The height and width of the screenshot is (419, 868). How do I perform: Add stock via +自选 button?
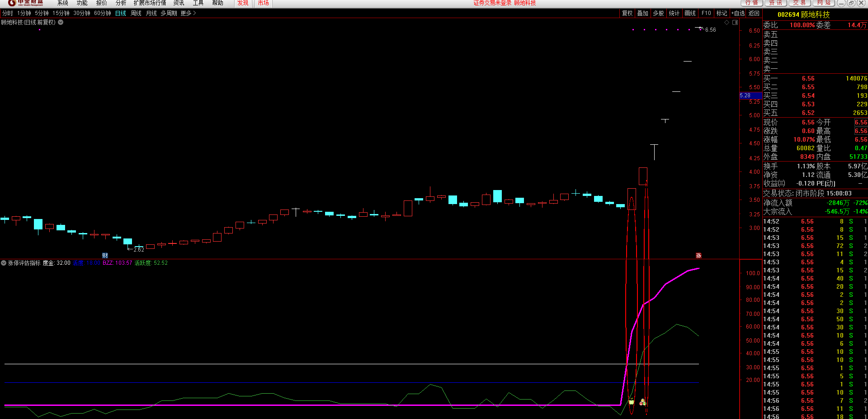(738, 13)
